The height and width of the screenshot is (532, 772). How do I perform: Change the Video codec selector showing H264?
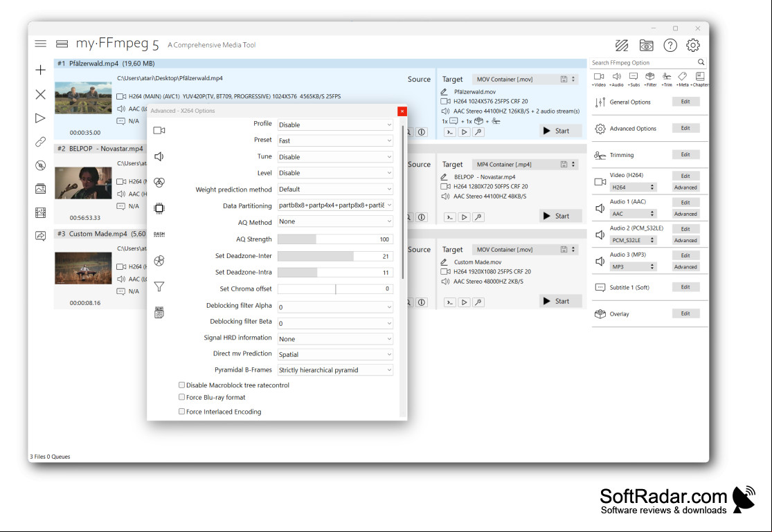point(633,187)
